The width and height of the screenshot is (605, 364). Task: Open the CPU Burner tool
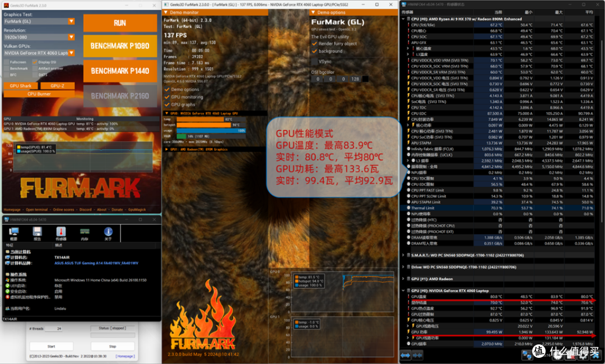pos(39,94)
